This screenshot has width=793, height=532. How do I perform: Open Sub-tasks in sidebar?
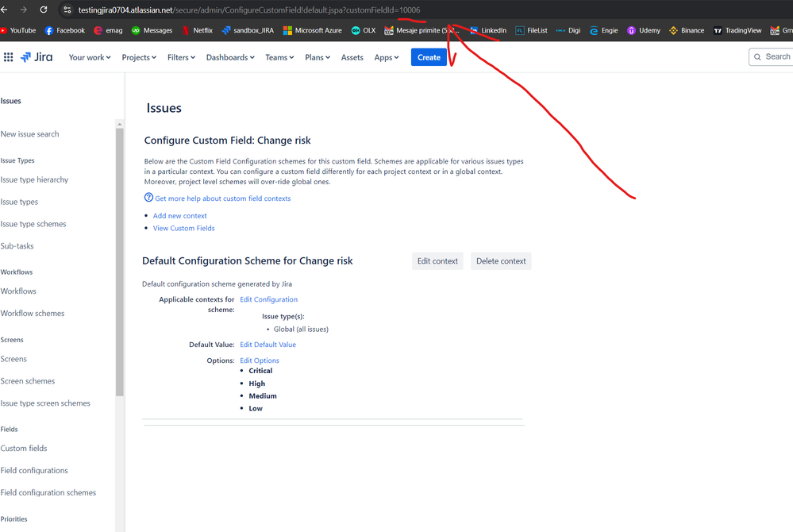pos(17,246)
